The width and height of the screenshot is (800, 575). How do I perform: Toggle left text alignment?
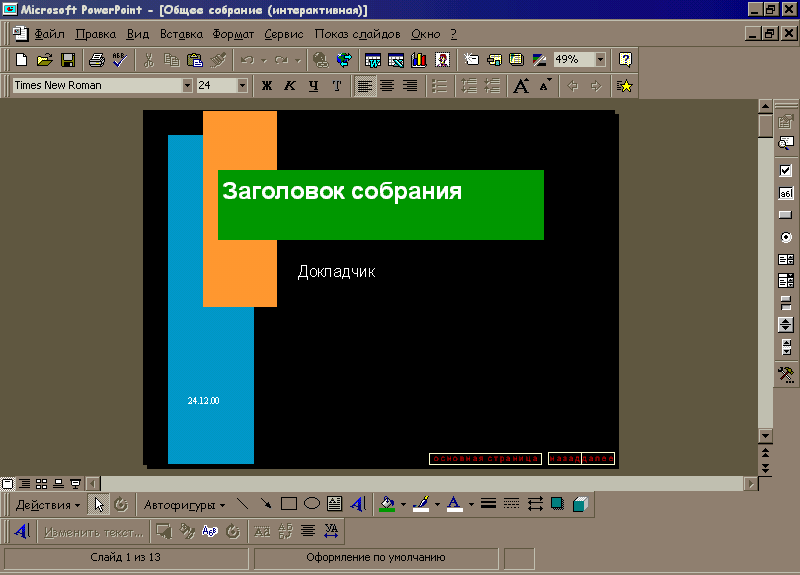[x=364, y=86]
